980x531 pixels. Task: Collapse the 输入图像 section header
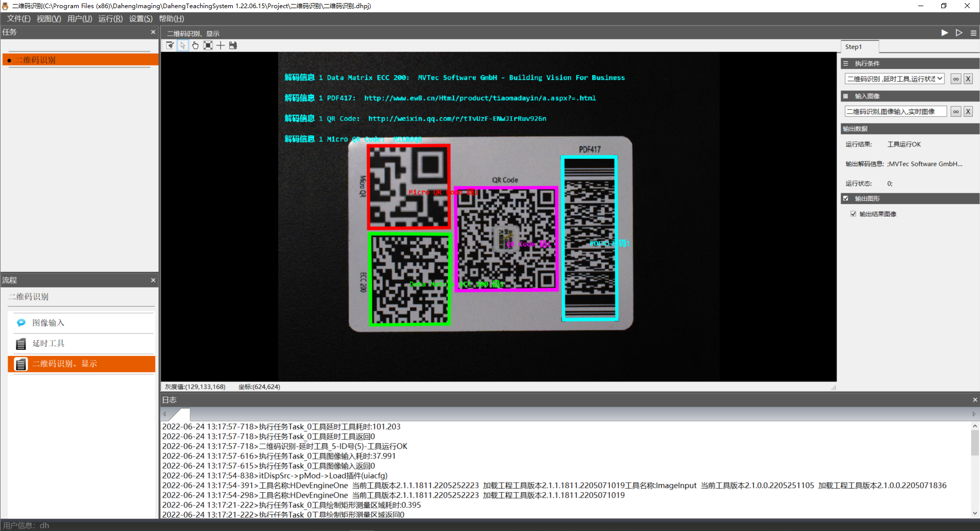click(x=910, y=96)
